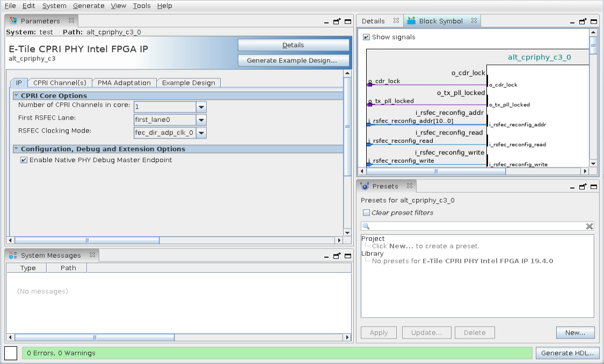604x364 pixels.
Task: Detach the Parameters panel
Action: point(337,21)
